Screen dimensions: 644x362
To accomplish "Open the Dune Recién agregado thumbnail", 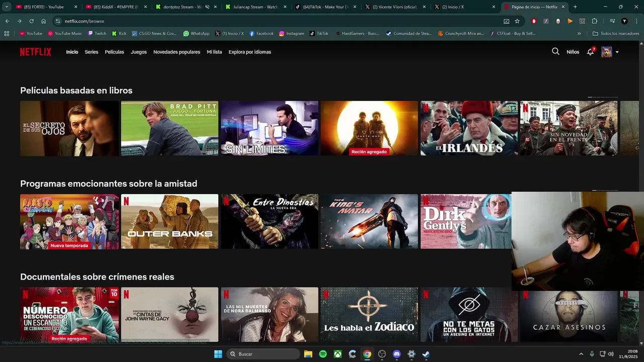I will click(369, 128).
